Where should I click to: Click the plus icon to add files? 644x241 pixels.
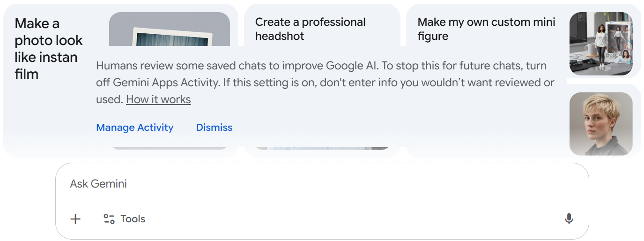click(75, 219)
